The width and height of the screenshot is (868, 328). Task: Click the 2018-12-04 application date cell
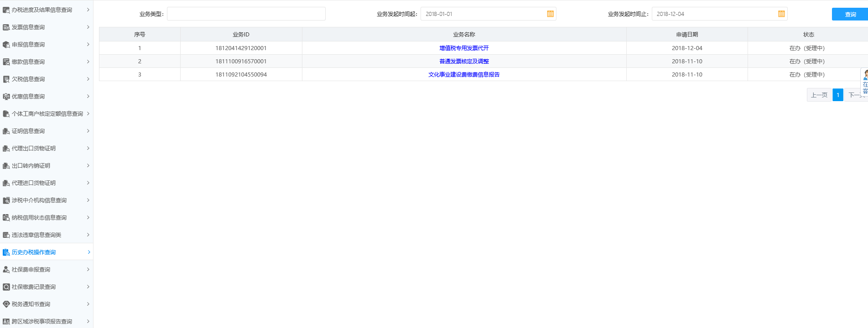pyautogui.click(x=687, y=48)
